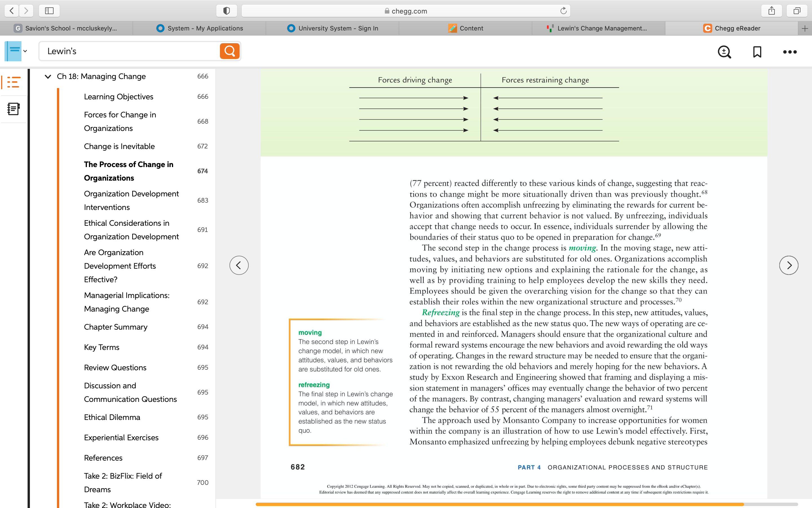
Task: Open Are Organization Development Efforts Effective?
Action: pos(120,266)
